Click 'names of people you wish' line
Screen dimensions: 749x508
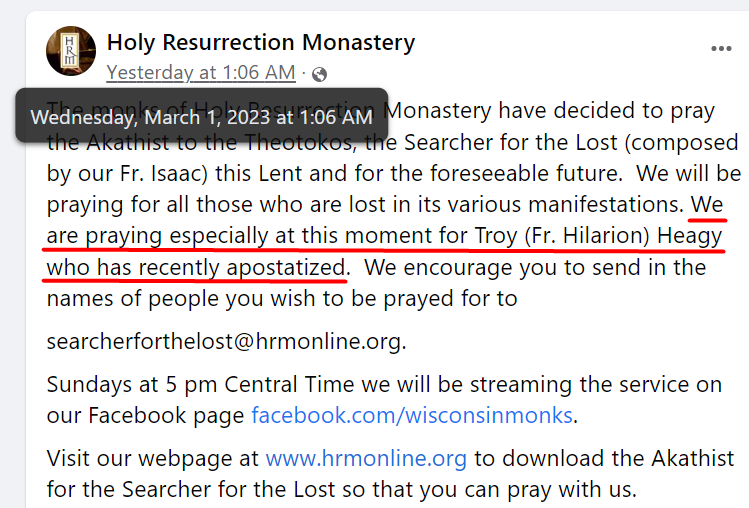182,299
